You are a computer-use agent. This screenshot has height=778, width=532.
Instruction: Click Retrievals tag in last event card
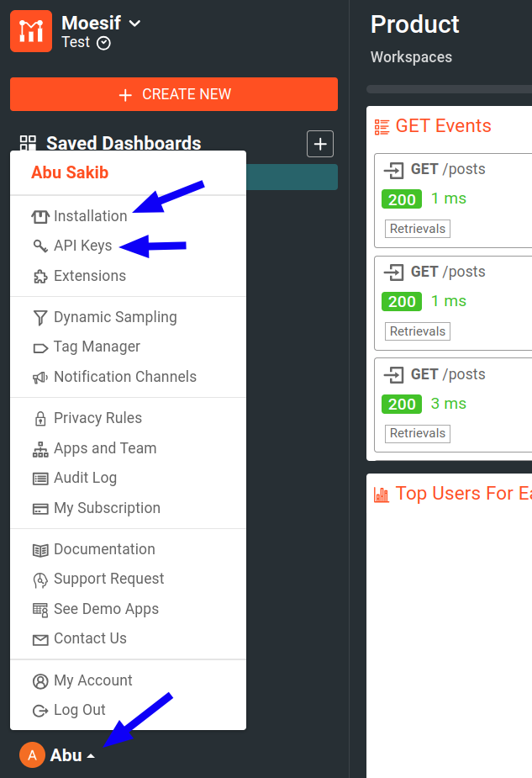click(x=418, y=433)
